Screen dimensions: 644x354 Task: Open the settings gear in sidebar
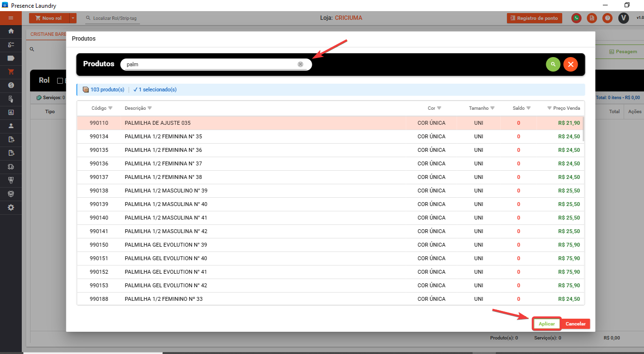click(x=11, y=207)
